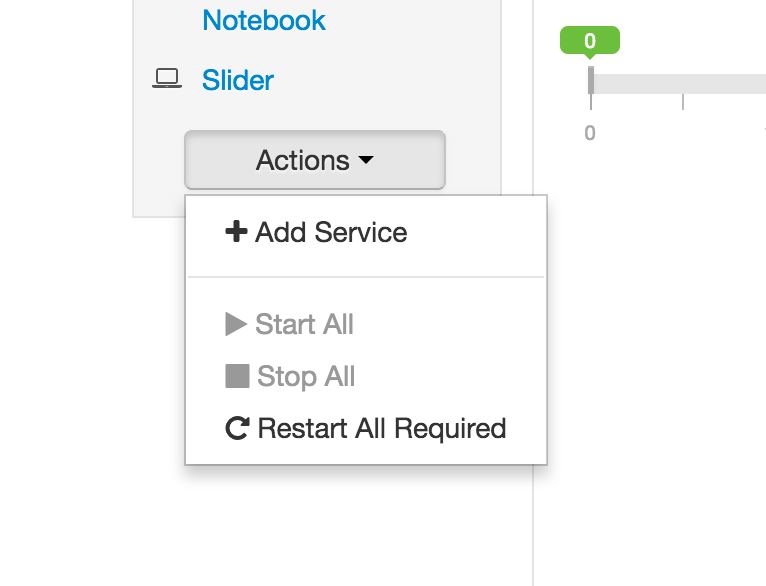Click the square stop icon for Stop All
Image resolution: width=766 pixels, height=586 pixels.
coord(237,377)
